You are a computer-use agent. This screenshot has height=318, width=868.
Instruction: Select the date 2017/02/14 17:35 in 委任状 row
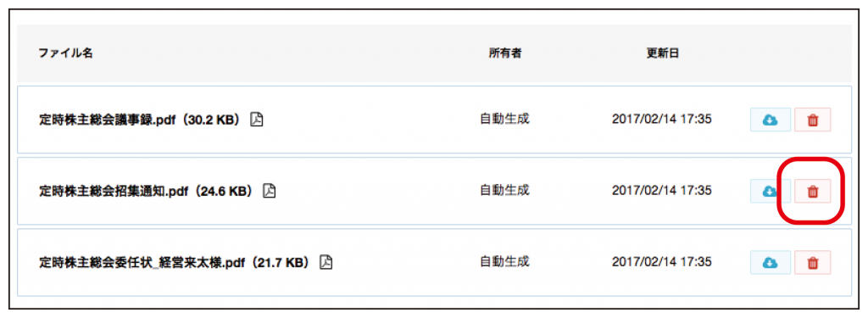click(661, 262)
